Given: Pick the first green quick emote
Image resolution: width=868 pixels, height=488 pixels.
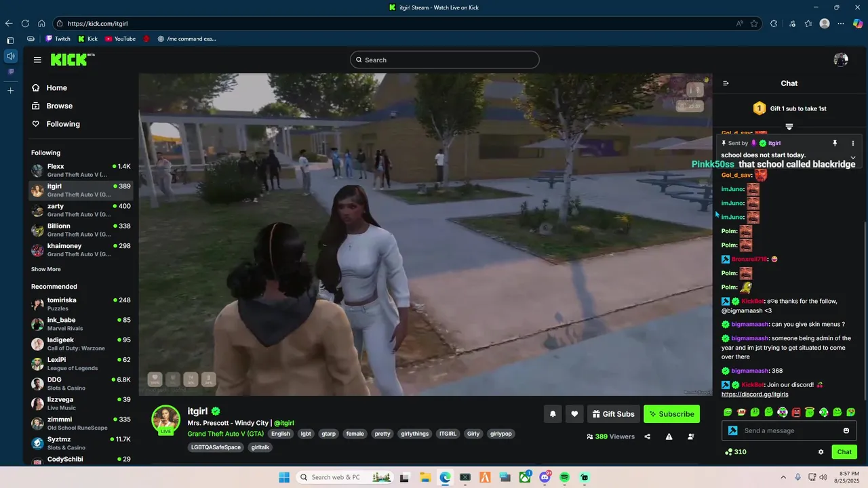Looking at the screenshot, I should [728, 412].
